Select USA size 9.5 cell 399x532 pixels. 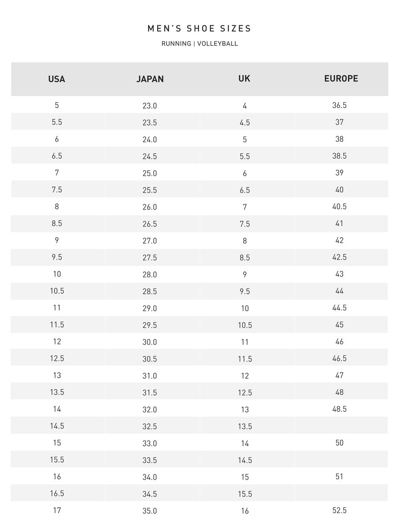pos(57,257)
